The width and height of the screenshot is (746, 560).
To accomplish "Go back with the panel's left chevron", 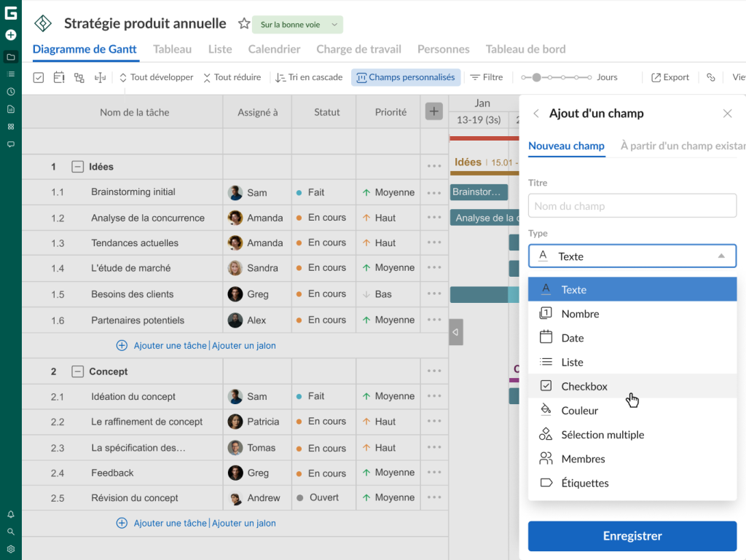I will (536, 113).
